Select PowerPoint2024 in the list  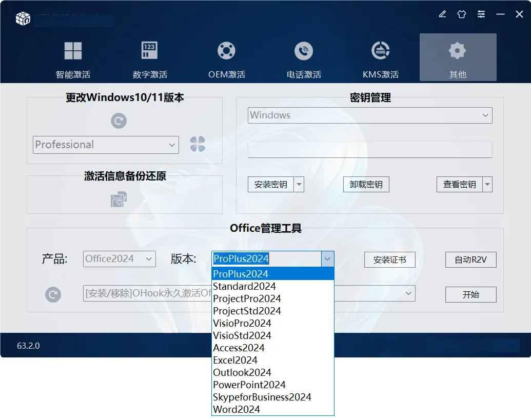click(x=272, y=385)
